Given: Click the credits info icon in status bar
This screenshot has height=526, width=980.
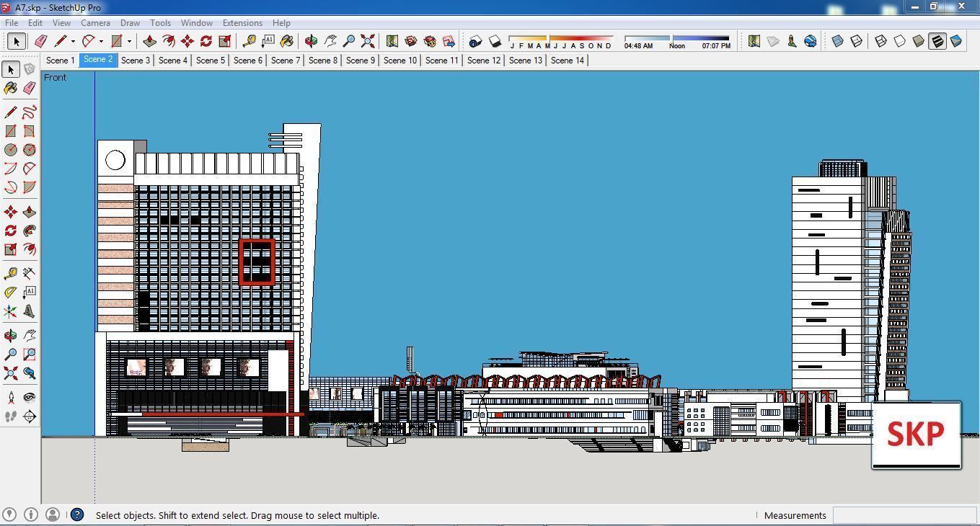Looking at the screenshot, I should pos(30,514).
